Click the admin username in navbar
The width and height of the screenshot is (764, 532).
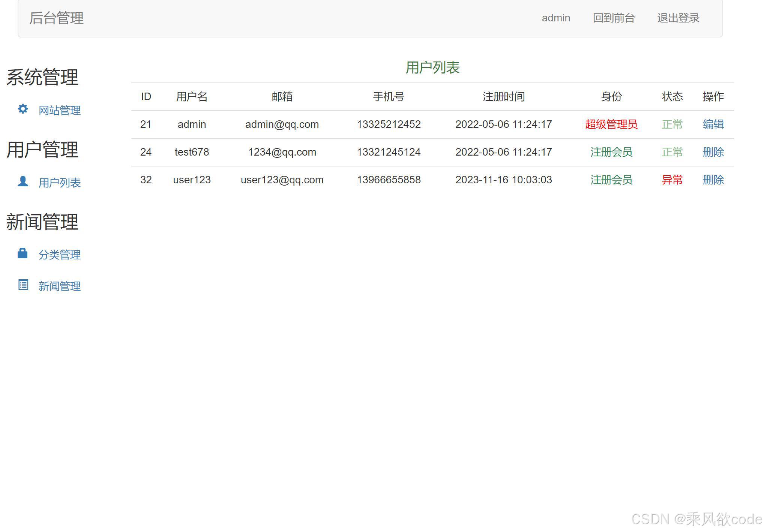click(x=556, y=18)
